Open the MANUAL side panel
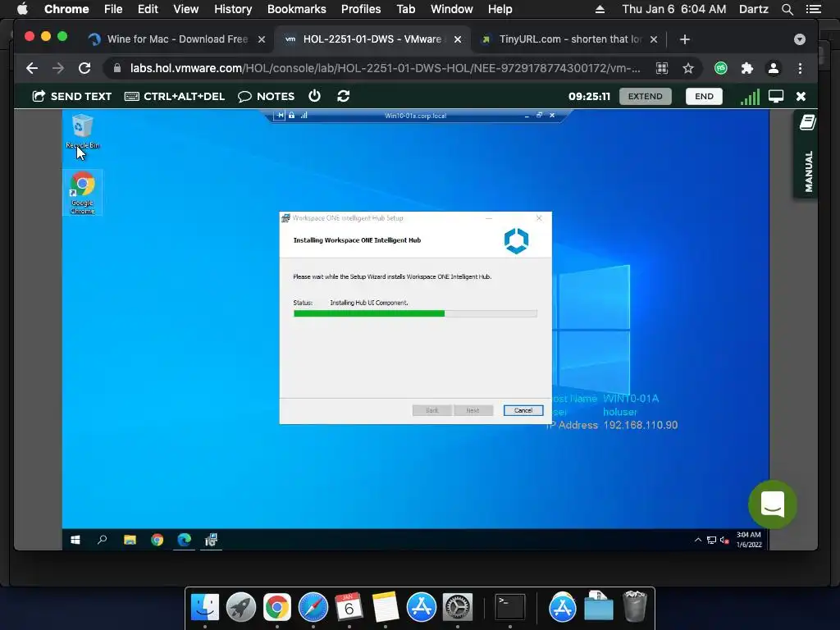The image size is (840, 630). click(807, 155)
